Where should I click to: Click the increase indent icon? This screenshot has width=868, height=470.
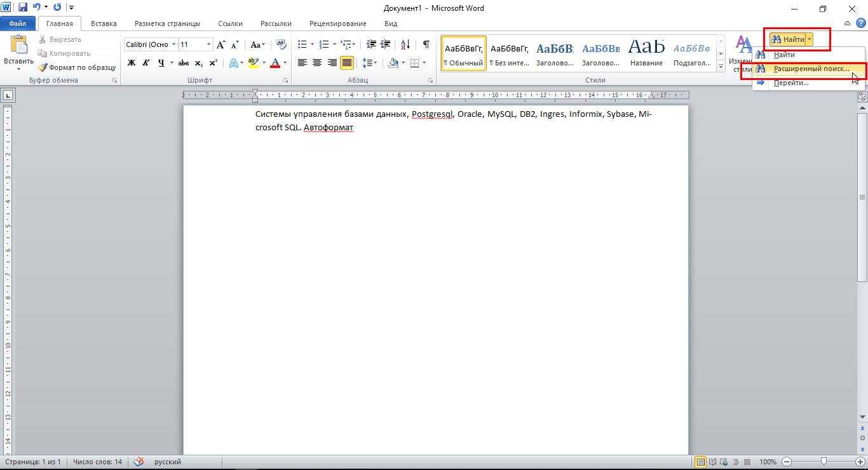(385, 44)
